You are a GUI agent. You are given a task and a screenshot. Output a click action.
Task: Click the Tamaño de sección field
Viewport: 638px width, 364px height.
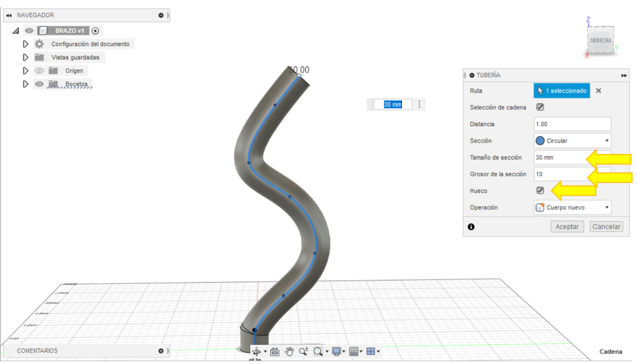572,157
